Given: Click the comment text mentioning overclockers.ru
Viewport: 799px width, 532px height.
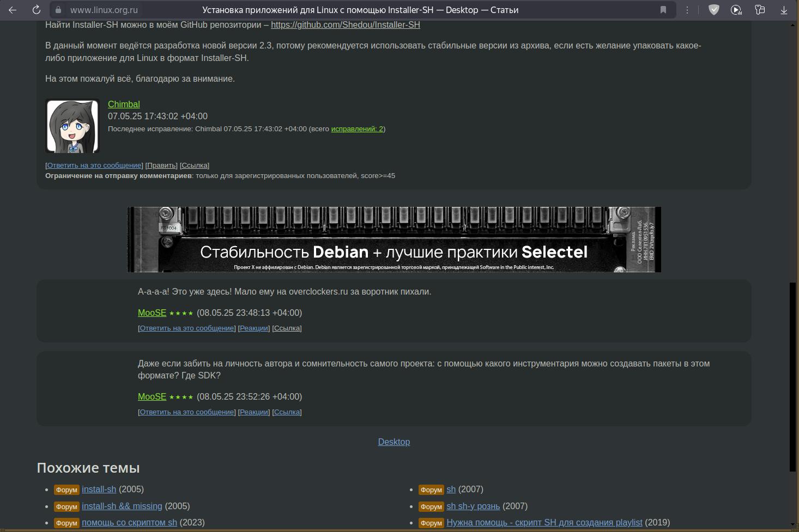Looking at the screenshot, I should coord(285,291).
